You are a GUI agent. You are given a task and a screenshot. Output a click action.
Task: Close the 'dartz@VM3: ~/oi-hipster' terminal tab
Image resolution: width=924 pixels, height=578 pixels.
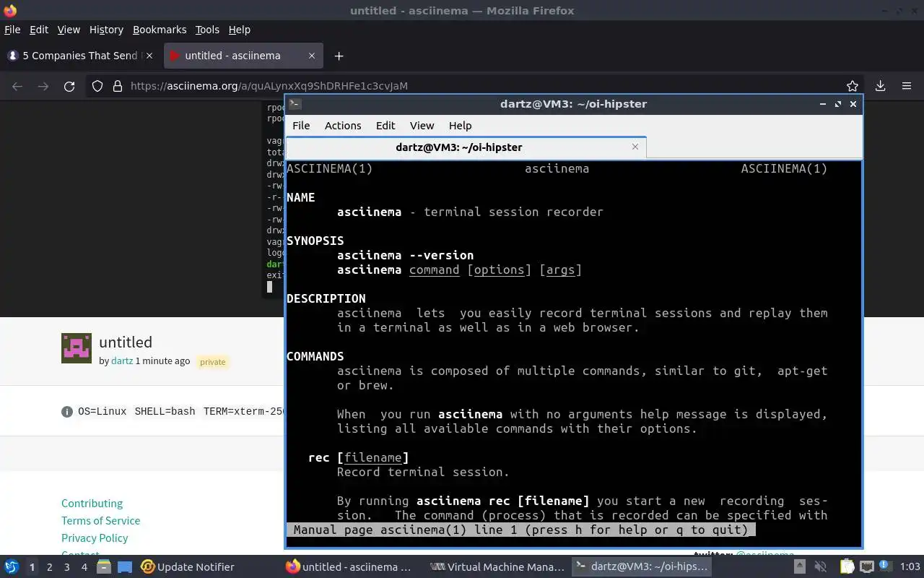point(635,147)
